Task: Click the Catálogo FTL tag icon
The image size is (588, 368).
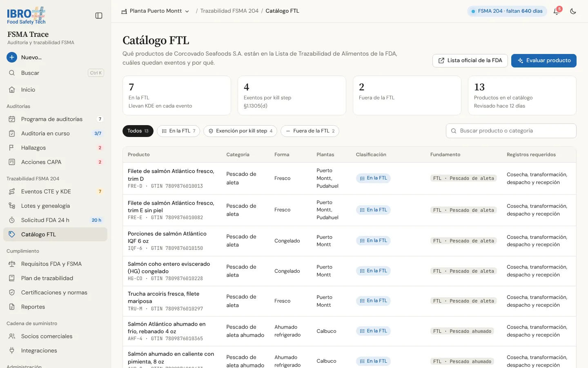Action: click(x=12, y=234)
